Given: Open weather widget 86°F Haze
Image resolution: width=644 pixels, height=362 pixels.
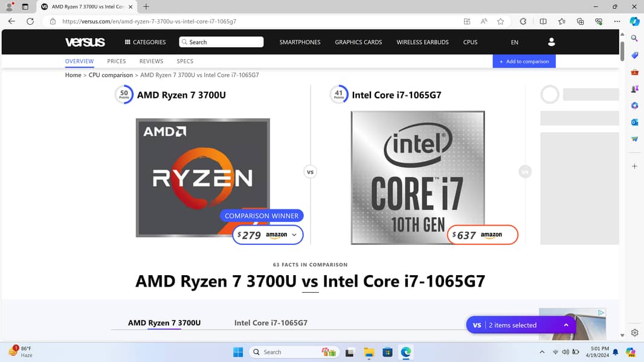Looking at the screenshot, I should coord(21,352).
